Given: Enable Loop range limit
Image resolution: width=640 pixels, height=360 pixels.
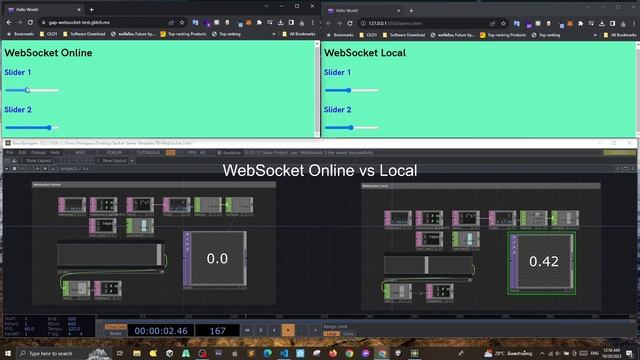Looking at the screenshot, I should click(x=332, y=334).
